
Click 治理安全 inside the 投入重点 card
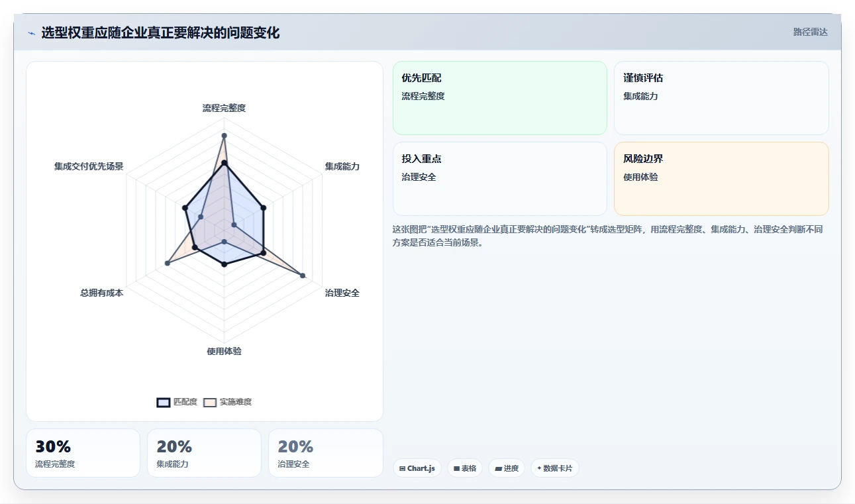[419, 177]
